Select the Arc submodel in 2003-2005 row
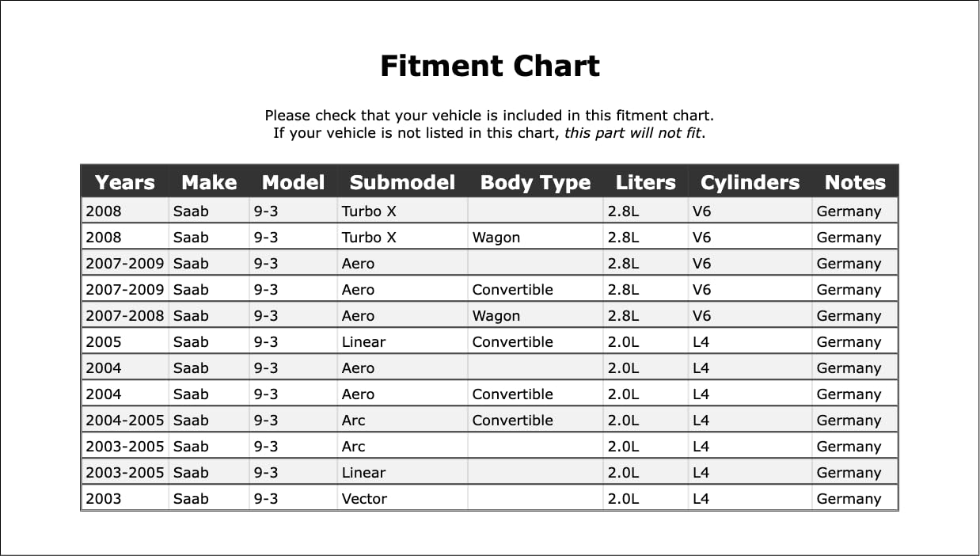Image resolution: width=980 pixels, height=556 pixels. (x=353, y=447)
